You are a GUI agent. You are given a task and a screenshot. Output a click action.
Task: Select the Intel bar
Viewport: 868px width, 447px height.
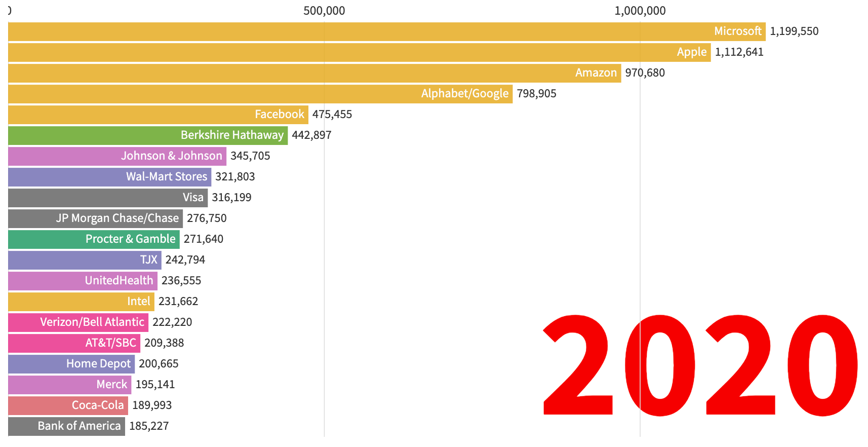tap(81, 302)
